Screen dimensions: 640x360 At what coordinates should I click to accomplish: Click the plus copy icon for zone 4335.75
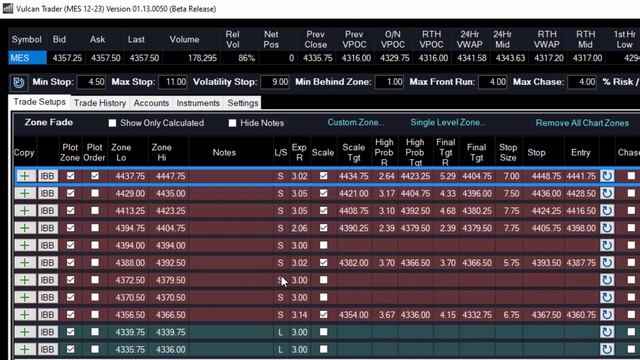(25, 349)
